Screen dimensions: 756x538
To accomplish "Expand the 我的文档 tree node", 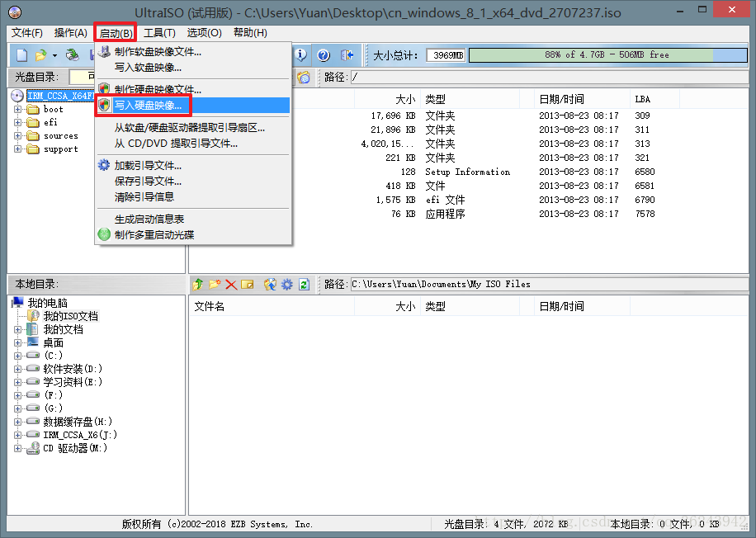I will [18, 330].
